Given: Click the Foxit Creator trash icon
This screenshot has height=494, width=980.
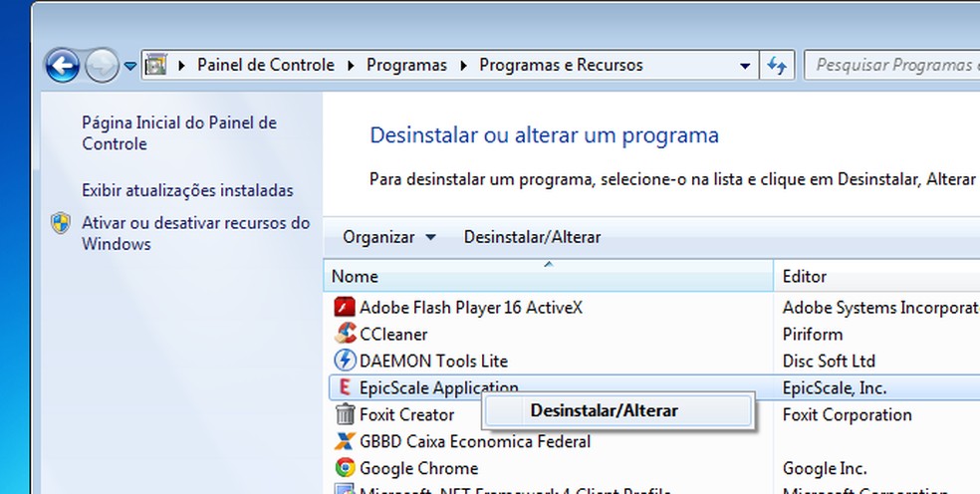Looking at the screenshot, I should [345, 414].
